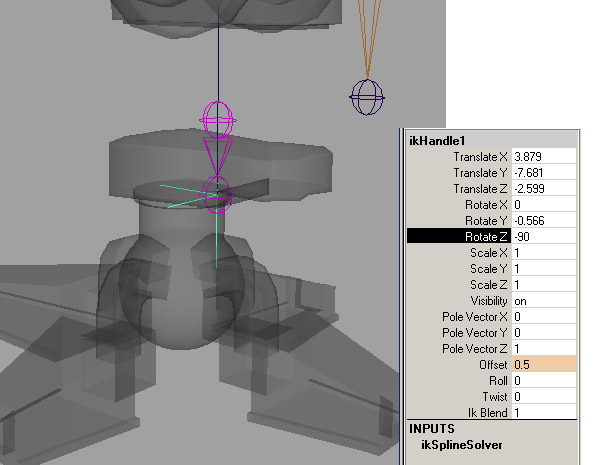The height and width of the screenshot is (465, 600).
Task: Select the Offset attribute label
Action: point(493,365)
